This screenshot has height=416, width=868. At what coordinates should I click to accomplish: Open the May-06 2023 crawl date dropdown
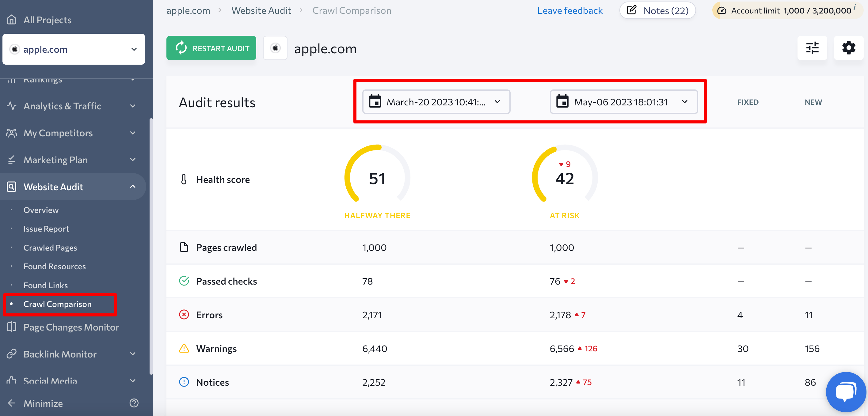(x=624, y=101)
